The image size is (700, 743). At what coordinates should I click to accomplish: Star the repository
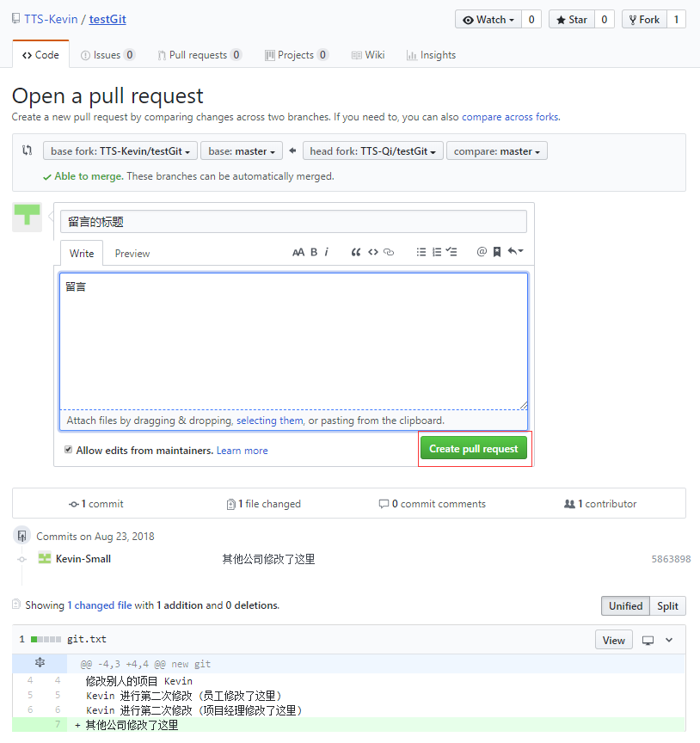click(572, 20)
